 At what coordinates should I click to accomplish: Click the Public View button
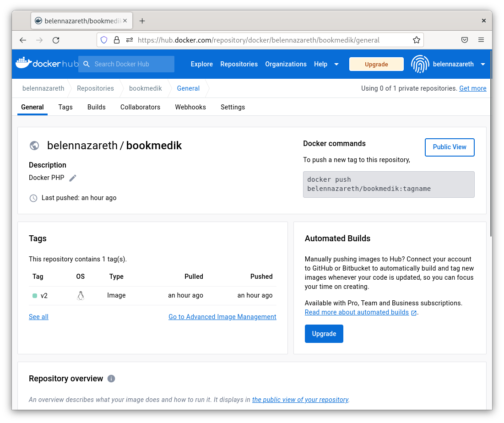tap(450, 147)
